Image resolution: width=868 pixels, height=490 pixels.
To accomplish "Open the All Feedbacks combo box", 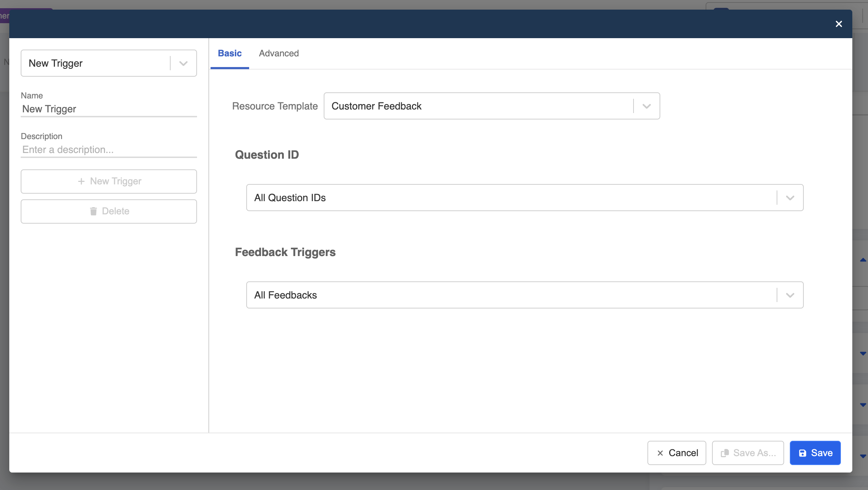I will pyautogui.click(x=510, y=295).
